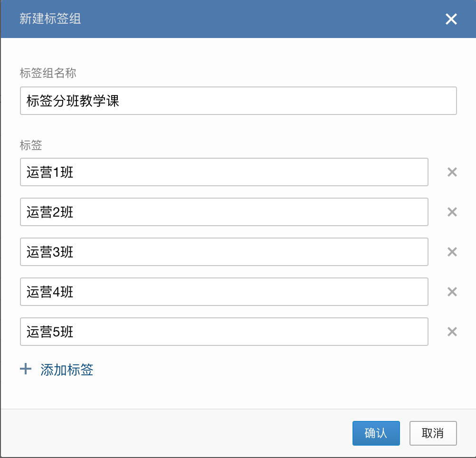Click the 新建标签组 dialog title text

click(50, 19)
